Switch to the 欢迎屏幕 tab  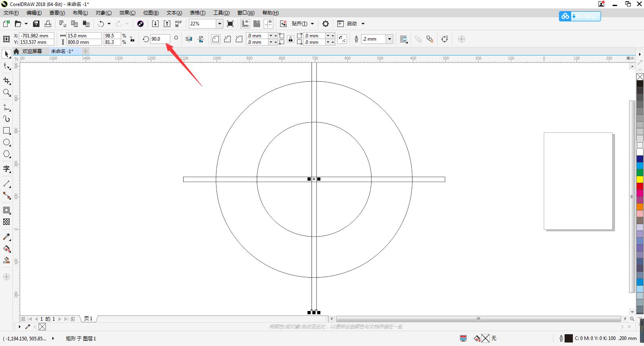tap(32, 51)
